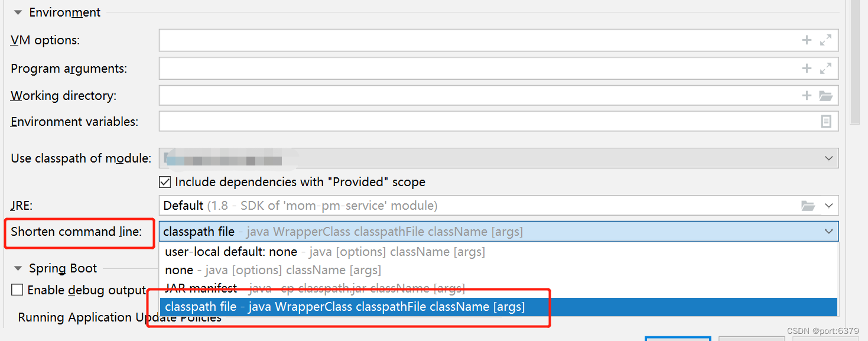868x341 pixels.
Task: Uncheck Include dependencies with Provided scope
Action: [165, 181]
